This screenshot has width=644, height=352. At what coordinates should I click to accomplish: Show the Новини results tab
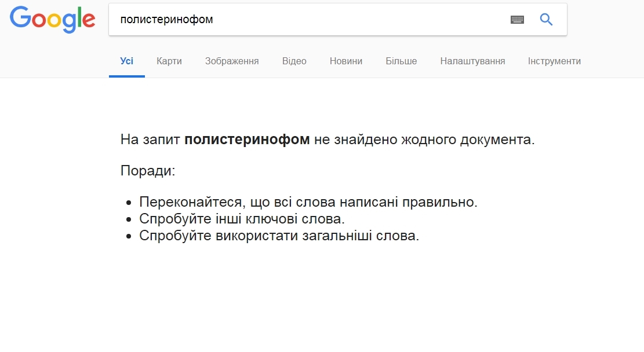346,61
